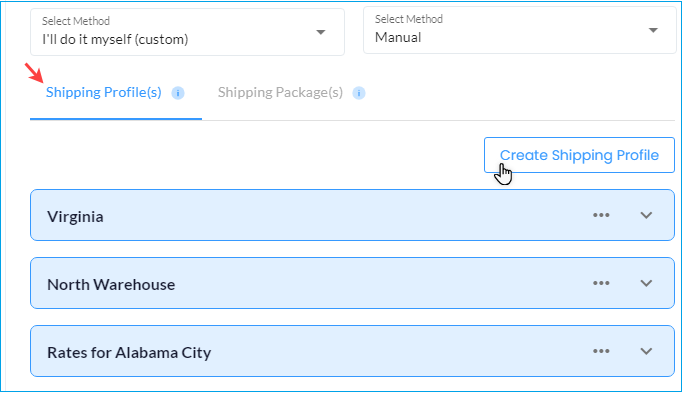Image resolution: width=683 pixels, height=393 pixels.
Task: Select the Rates for Alabama City row
Action: pos(352,351)
